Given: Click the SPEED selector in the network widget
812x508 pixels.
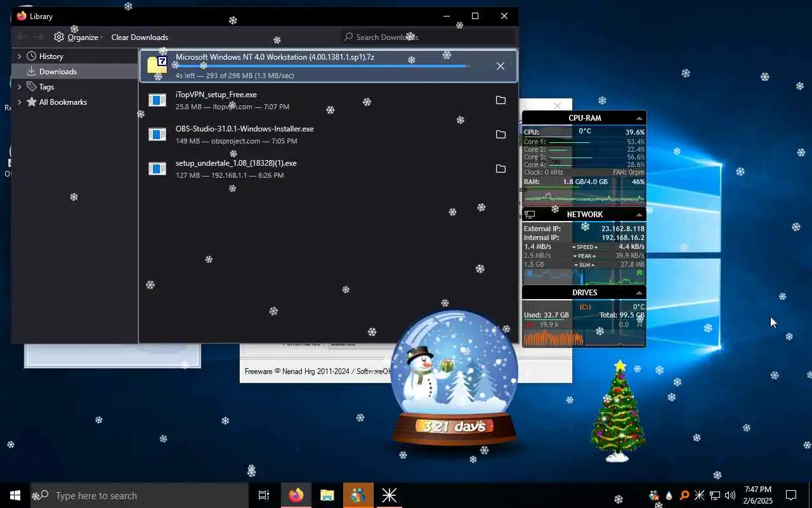Looking at the screenshot, I should [x=585, y=247].
